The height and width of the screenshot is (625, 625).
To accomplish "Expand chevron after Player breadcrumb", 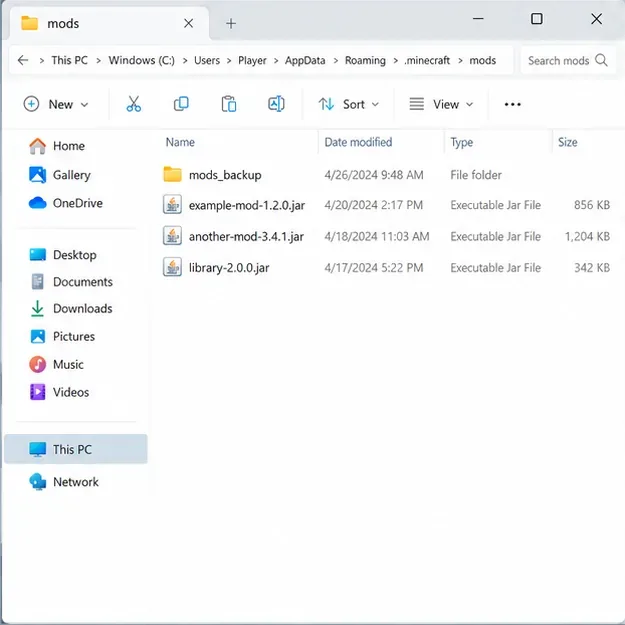I will [x=276, y=61].
